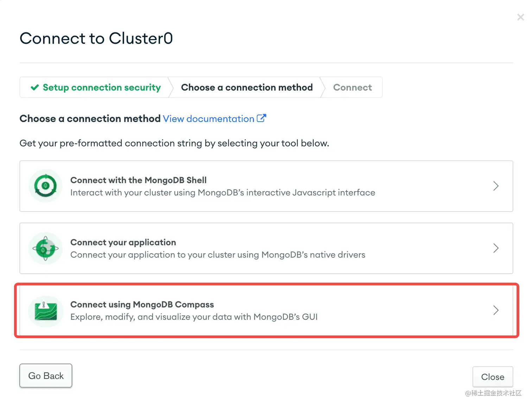This screenshot has width=532, height=407.
Task: Switch to the Setup connection security step
Action: 101,87
